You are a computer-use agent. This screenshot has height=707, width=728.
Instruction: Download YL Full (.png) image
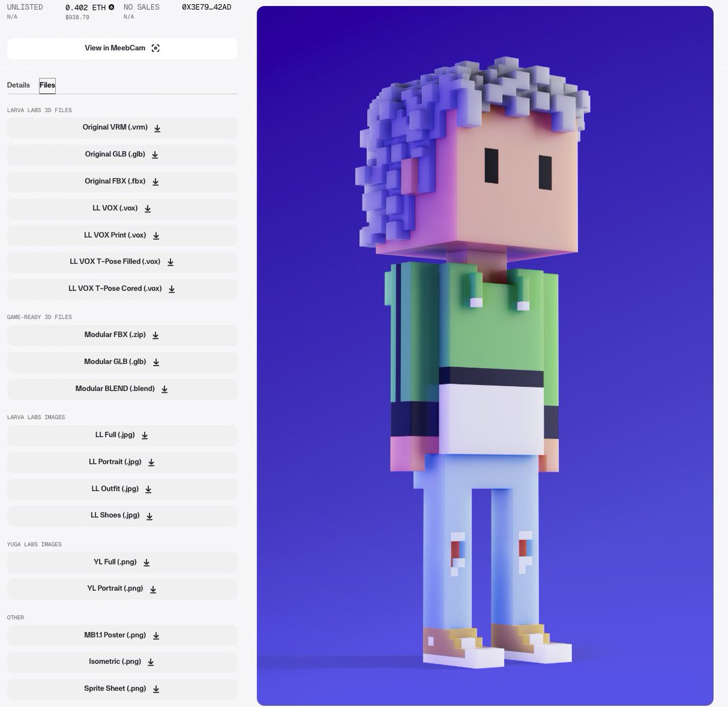[122, 562]
